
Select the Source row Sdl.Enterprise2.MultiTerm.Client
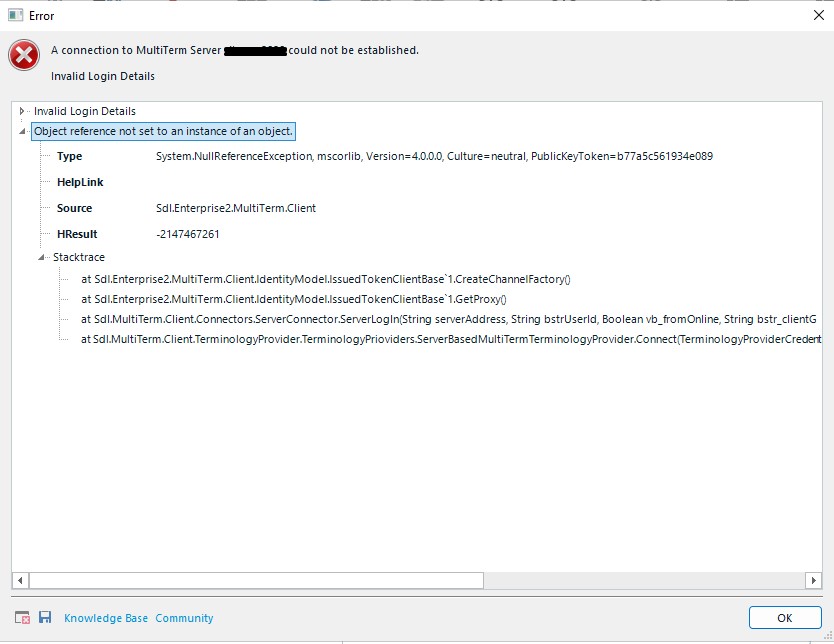click(x=229, y=208)
